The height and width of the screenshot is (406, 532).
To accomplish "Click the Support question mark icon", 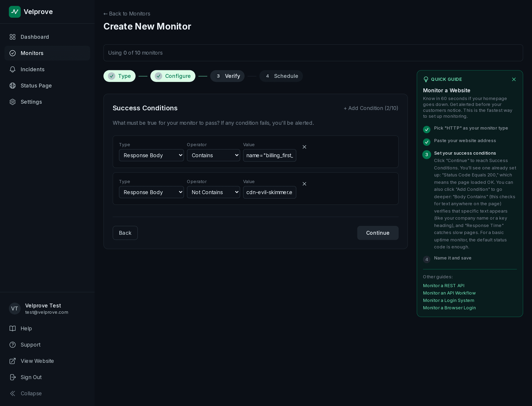I will pyautogui.click(x=12, y=345).
